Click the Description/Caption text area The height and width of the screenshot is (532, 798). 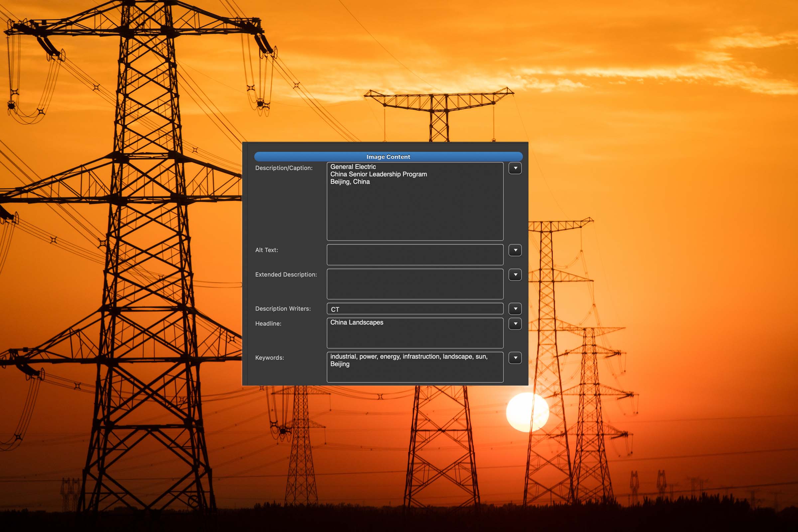[415, 210]
